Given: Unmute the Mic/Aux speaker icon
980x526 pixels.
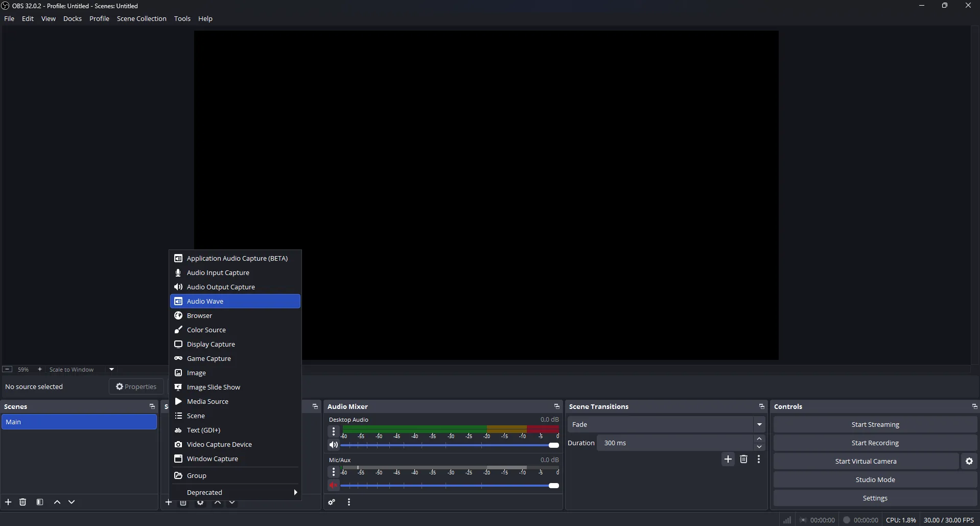Looking at the screenshot, I should pos(333,485).
